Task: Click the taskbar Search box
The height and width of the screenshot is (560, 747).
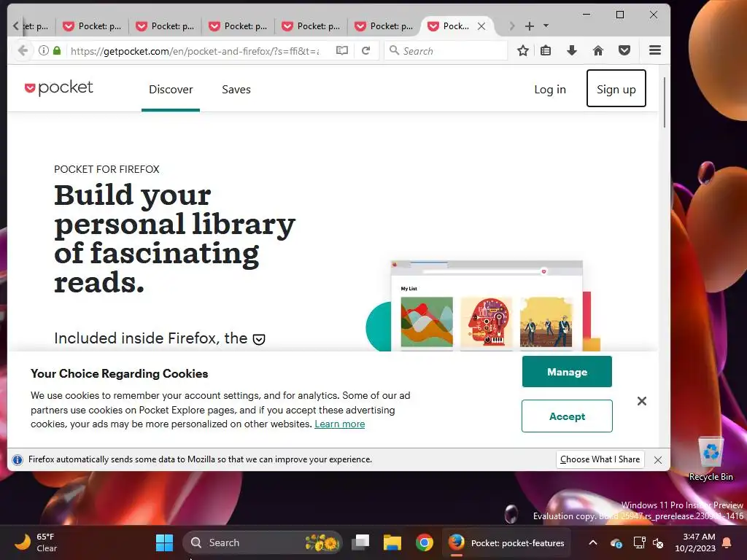Action: 263,542
